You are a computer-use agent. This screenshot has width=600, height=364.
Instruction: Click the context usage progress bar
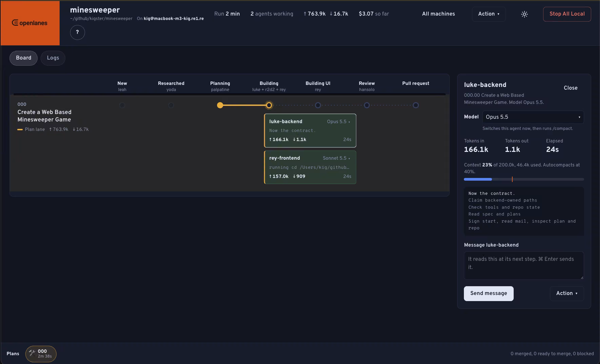coord(524,179)
